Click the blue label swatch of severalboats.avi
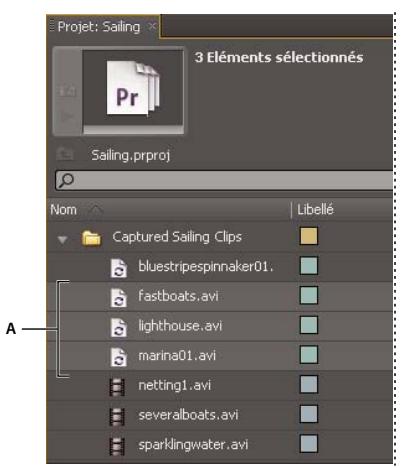Screen dimensions: 403x468 [309, 414]
